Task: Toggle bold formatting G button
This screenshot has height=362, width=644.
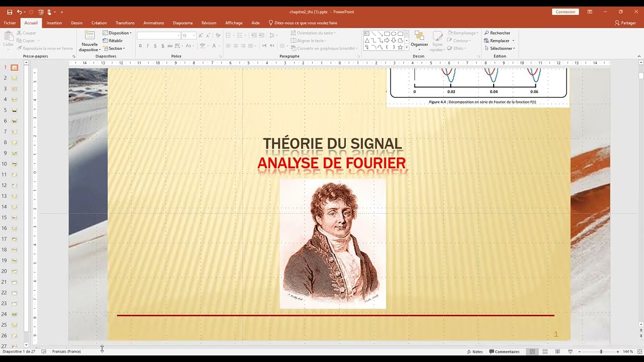Action: [140, 46]
